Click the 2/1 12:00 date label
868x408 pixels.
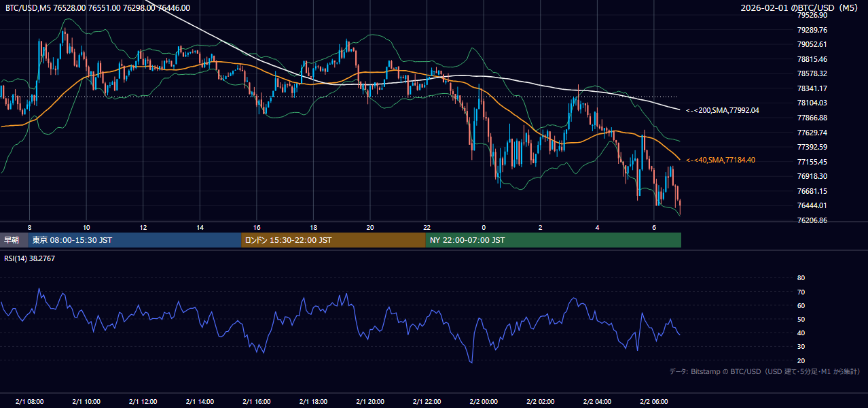click(x=143, y=402)
